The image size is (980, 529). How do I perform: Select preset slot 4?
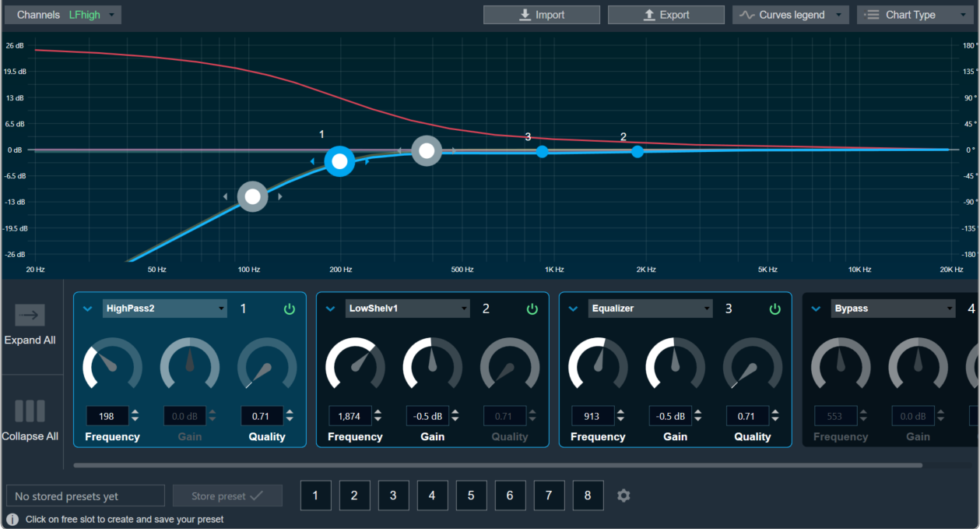[x=432, y=495]
